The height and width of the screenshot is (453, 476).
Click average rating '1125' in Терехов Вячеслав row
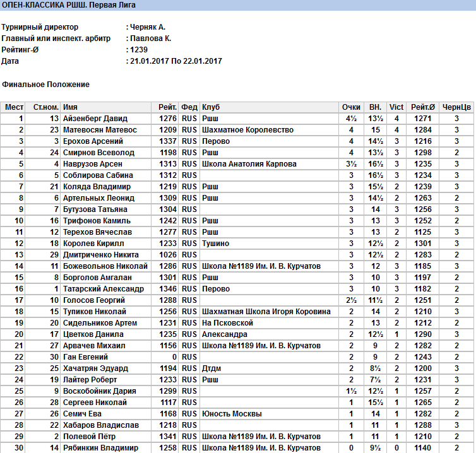pos(423,232)
